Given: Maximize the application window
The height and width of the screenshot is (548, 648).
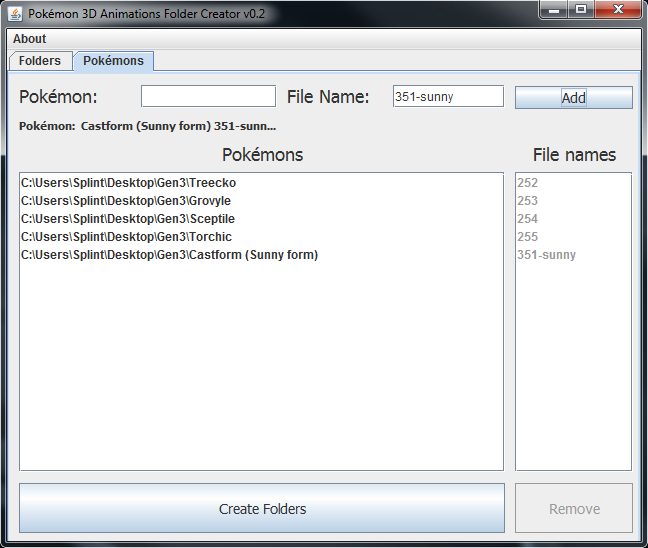Looking at the screenshot, I should click(581, 10).
